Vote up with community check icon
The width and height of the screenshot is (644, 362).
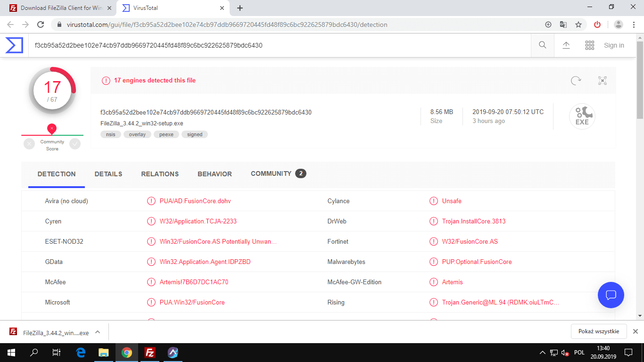[x=75, y=144]
